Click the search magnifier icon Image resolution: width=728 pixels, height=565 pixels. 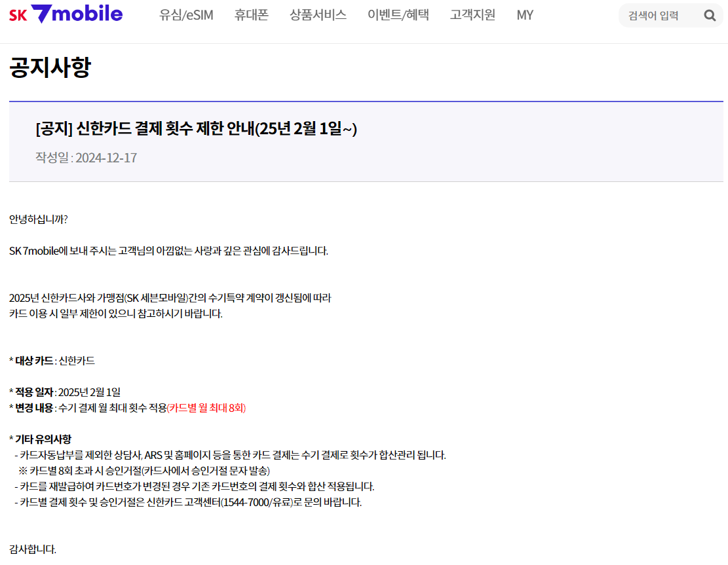710,16
